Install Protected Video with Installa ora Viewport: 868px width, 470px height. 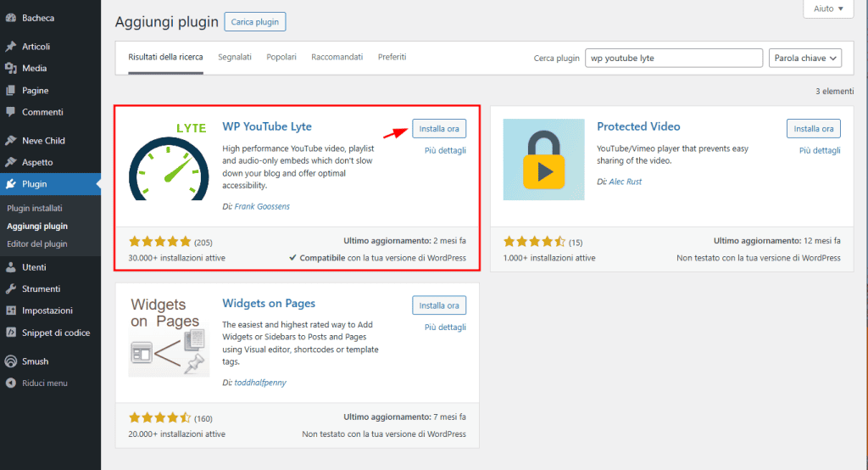(813, 129)
